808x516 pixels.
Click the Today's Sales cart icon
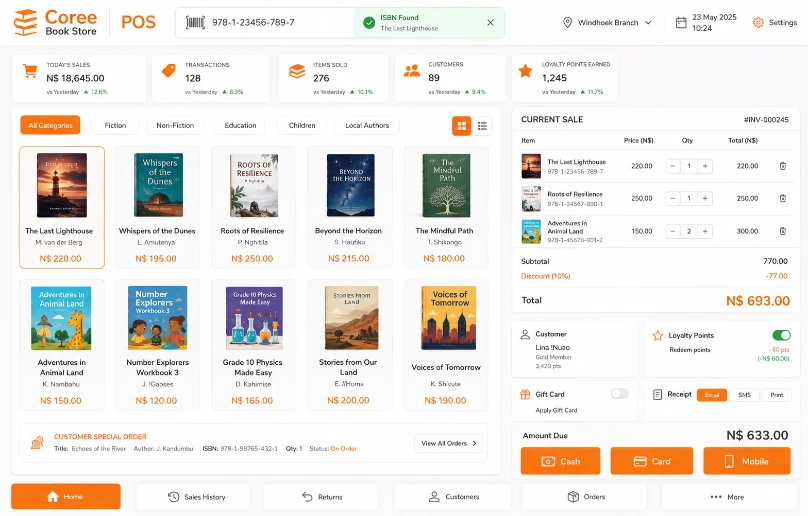(30, 71)
